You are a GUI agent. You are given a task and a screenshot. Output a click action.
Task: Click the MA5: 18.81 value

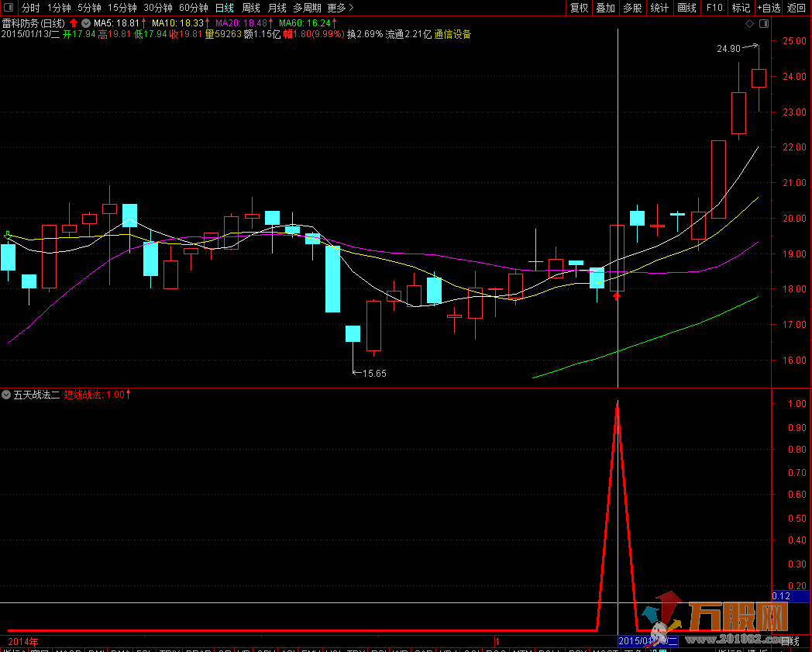pyautogui.click(x=116, y=22)
